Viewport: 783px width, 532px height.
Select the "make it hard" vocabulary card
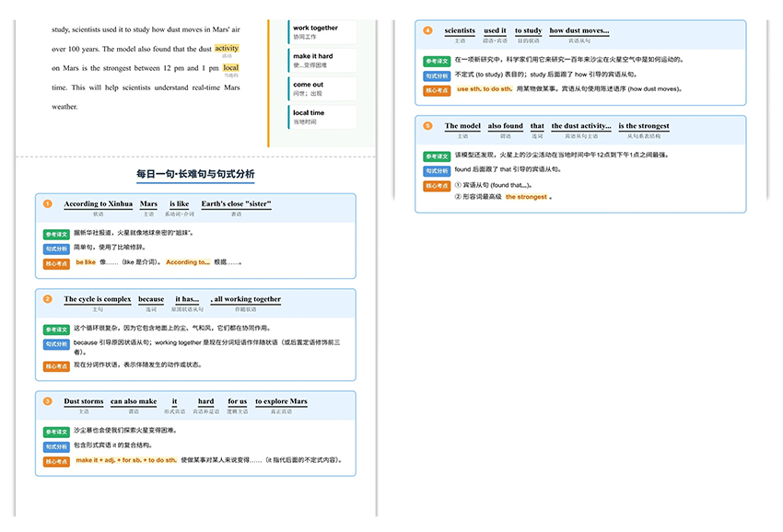tap(321, 61)
